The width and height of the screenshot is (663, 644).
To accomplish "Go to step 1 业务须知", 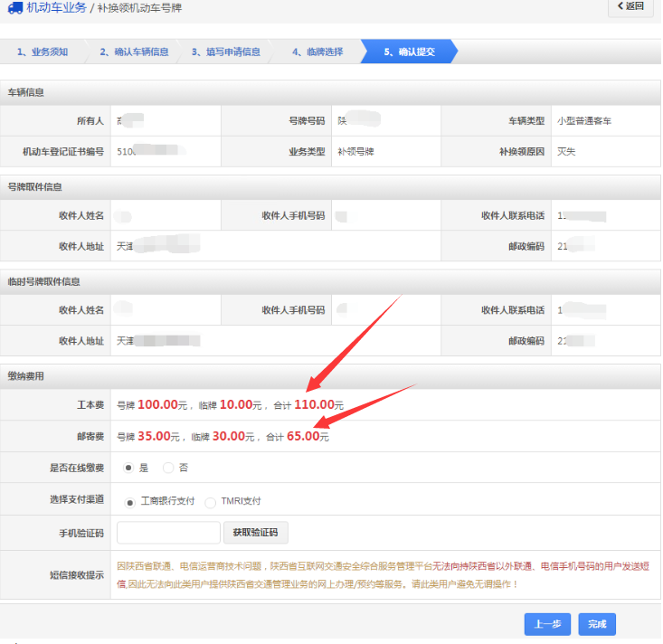I will [x=43, y=52].
